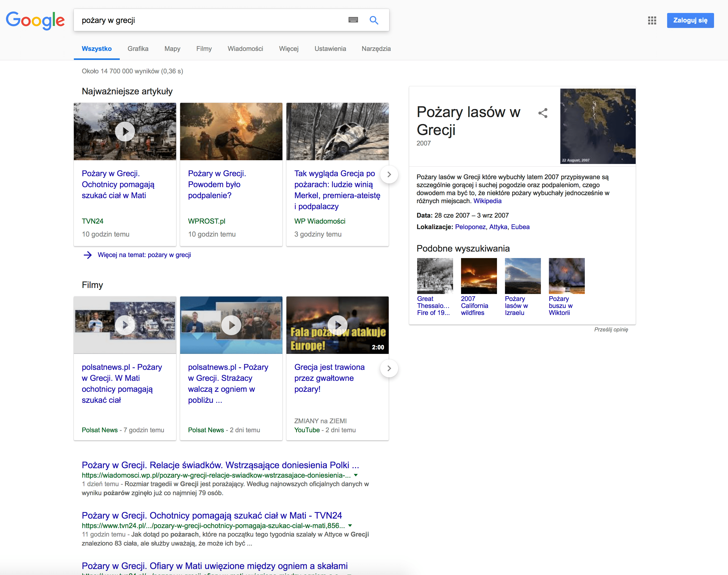
Task: Advance the top articles carousel with the chevron
Action: coord(389,174)
